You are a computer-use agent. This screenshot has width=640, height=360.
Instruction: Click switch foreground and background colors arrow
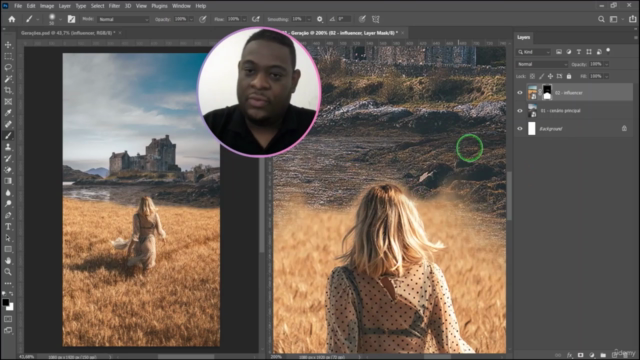(x=11, y=293)
